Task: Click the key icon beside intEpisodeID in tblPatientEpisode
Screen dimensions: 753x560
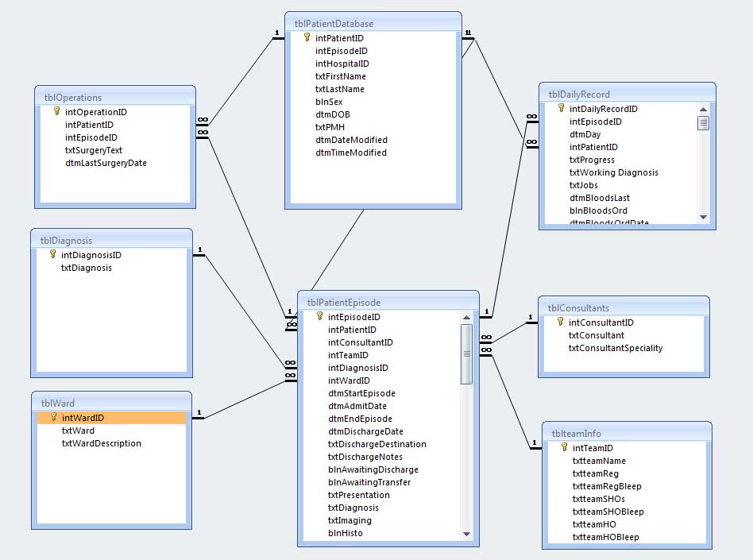Action: coord(319,316)
